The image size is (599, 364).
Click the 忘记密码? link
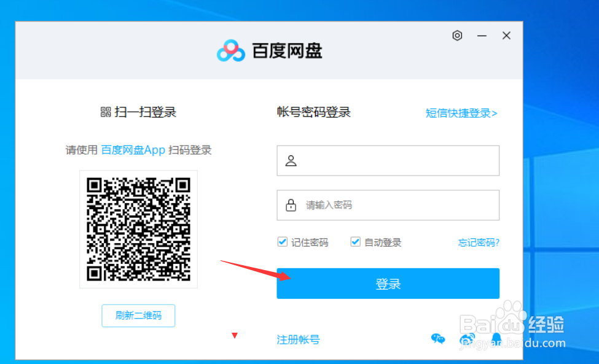pyautogui.click(x=479, y=242)
